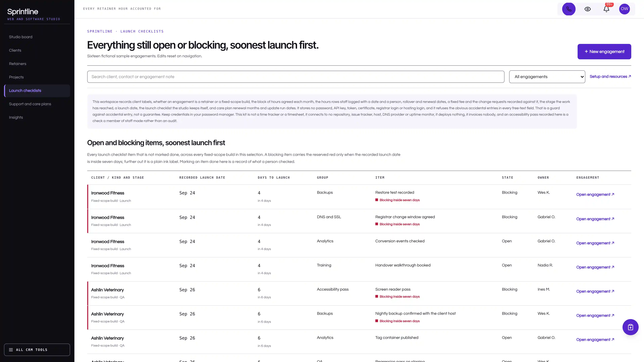Go to Studio board in sidebar

37,37
